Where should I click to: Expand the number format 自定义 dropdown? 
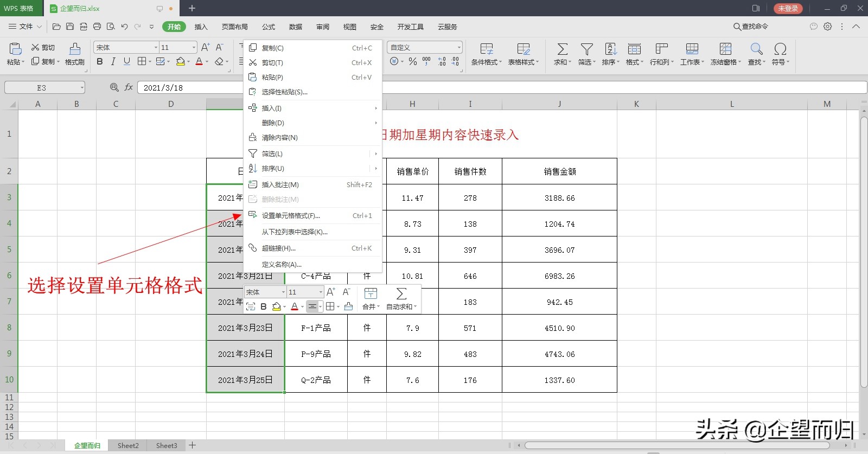point(459,48)
